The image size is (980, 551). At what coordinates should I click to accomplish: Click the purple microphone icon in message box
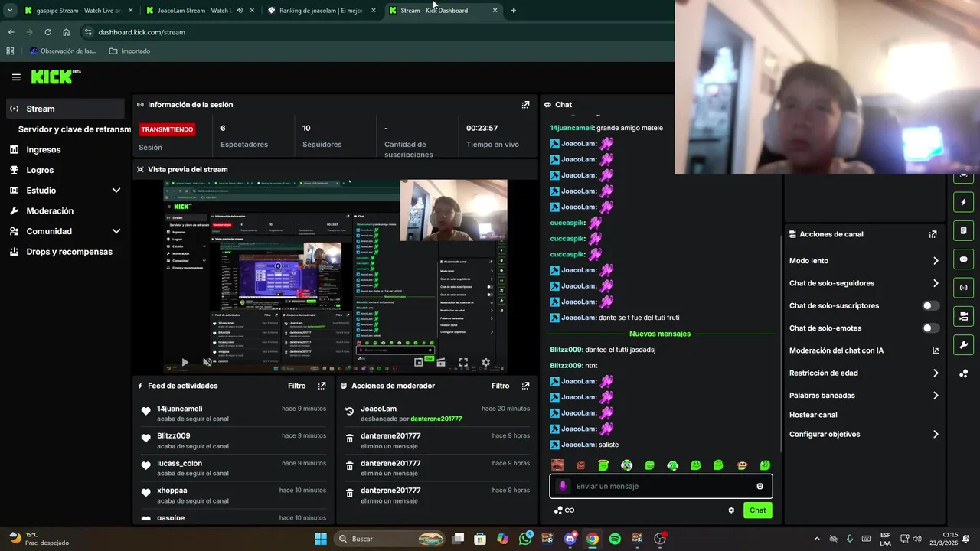(563, 486)
